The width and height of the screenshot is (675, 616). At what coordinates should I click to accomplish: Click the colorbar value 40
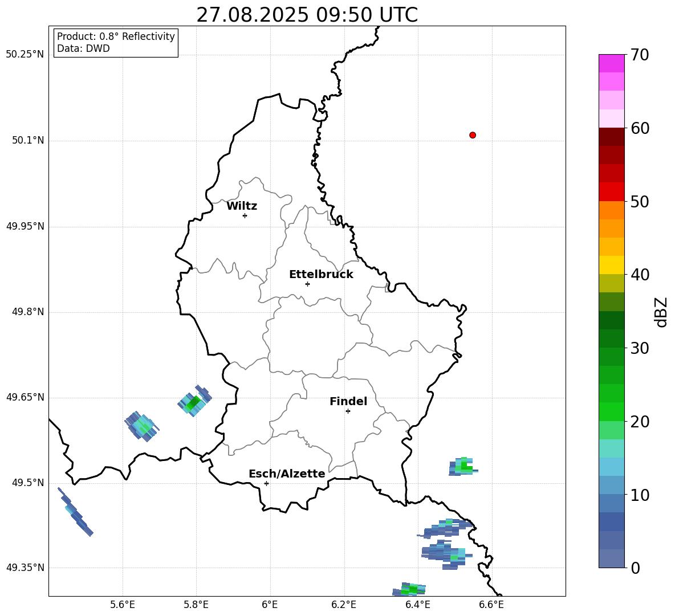640,275
